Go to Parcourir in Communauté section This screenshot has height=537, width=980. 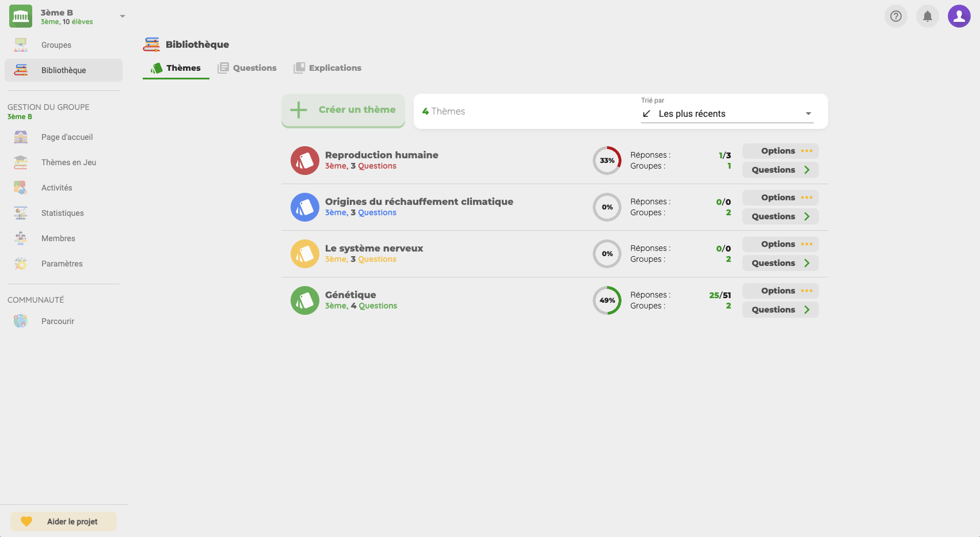pyautogui.click(x=58, y=321)
